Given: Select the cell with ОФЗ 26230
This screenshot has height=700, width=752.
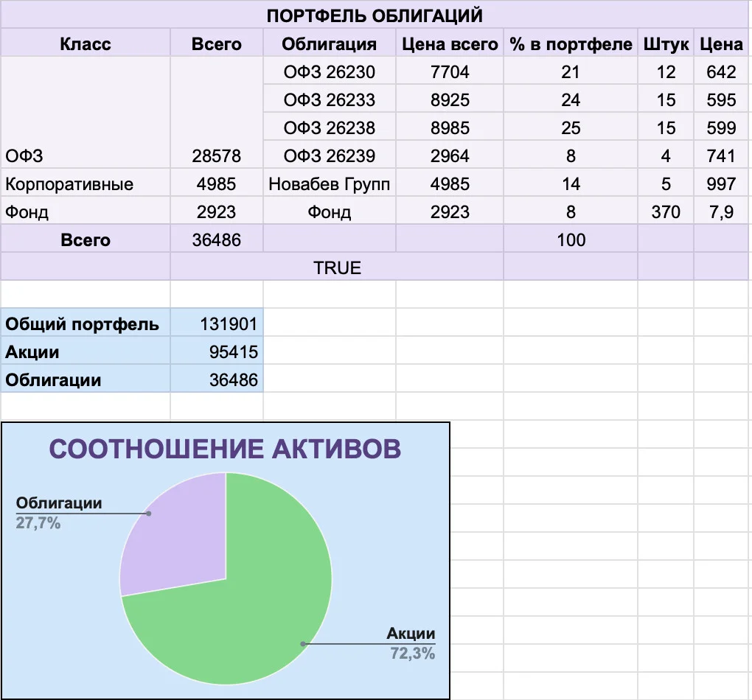Looking at the screenshot, I should point(329,71).
